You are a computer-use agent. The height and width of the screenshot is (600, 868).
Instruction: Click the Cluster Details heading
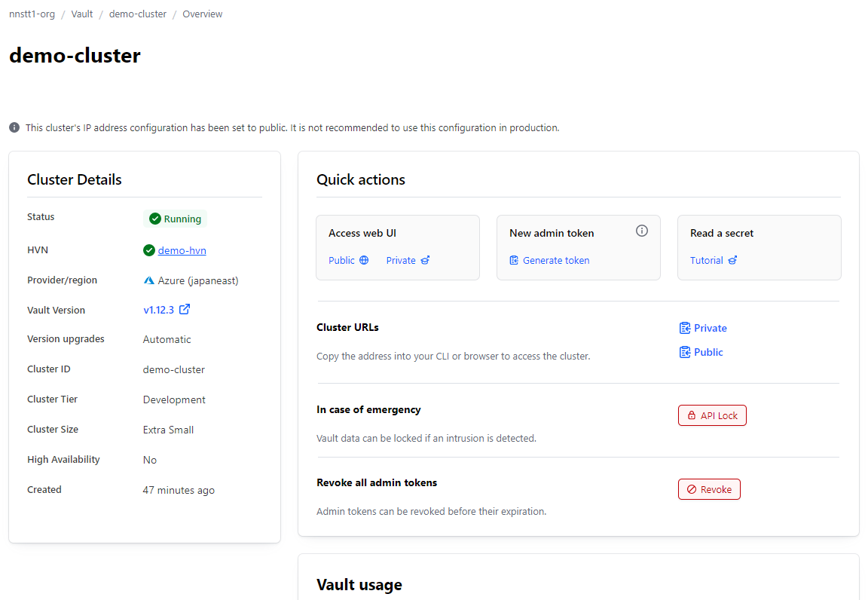click(x=74, y=179)
